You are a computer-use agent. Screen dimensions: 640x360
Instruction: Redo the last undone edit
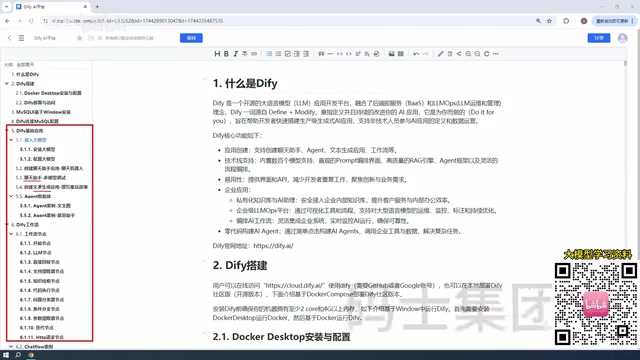pos(425,54)
